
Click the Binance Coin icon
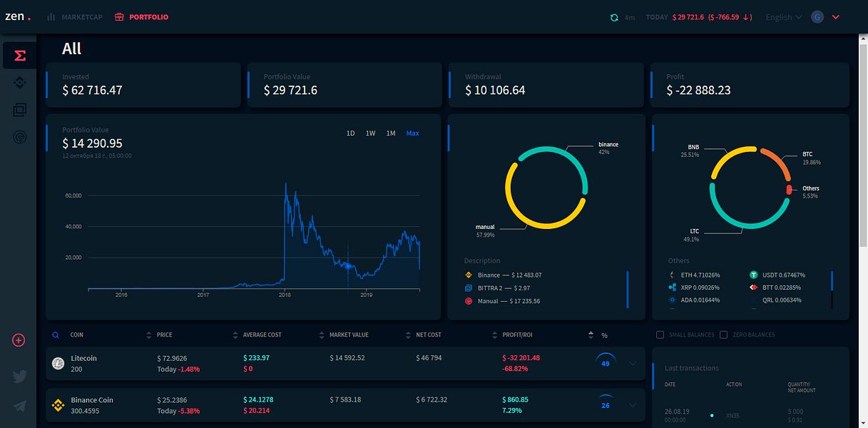pyautogui.click(x=58, y=405)
